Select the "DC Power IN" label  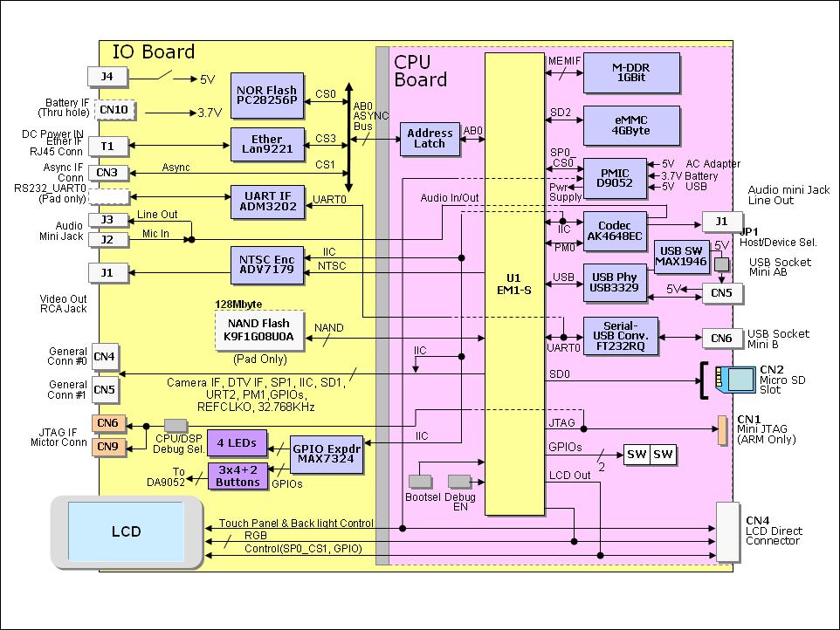coord(52,134)
